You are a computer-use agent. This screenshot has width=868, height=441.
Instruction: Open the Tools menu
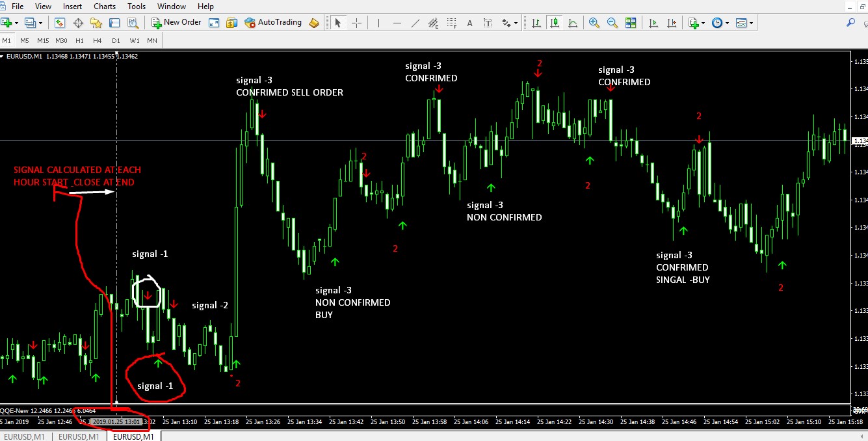coord(137,6)
